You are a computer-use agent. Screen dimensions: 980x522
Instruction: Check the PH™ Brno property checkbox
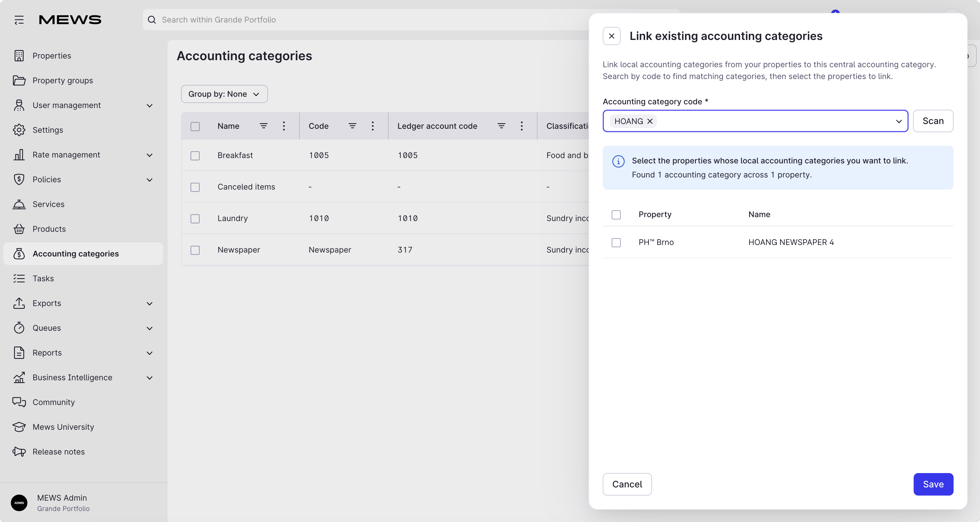pyautogui.click(x=616, y=242)
